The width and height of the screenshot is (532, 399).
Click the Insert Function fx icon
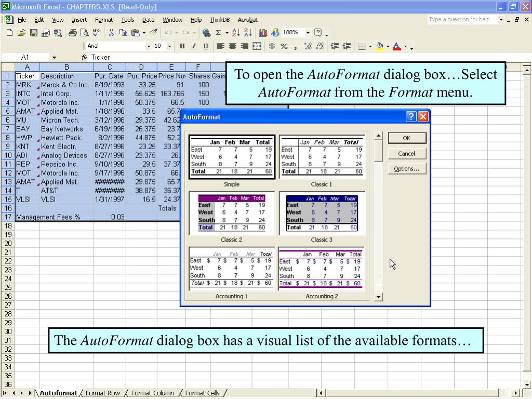pos(84,57)
